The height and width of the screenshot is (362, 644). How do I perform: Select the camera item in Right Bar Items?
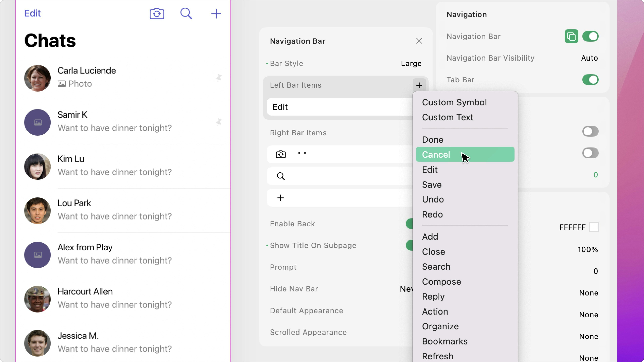coord(281,154)
